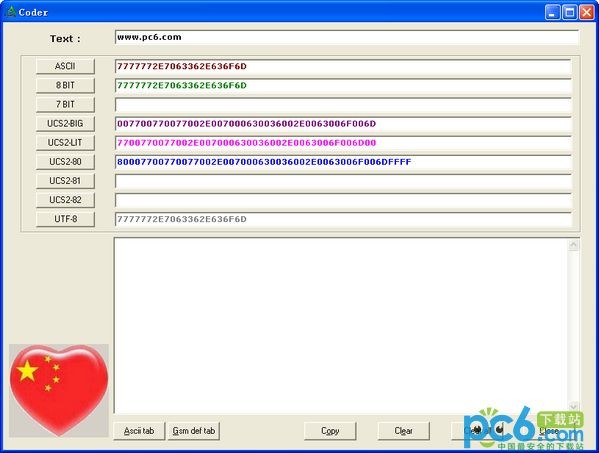Click the Coder app icon in title bar
Viewport: 599px width, 453px height.
tap(11, 12)
